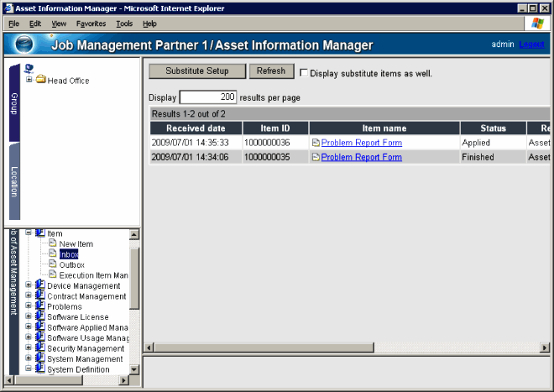Open Problem Report Form item 1000000035
Screen dimensions: 554x392
362,157
